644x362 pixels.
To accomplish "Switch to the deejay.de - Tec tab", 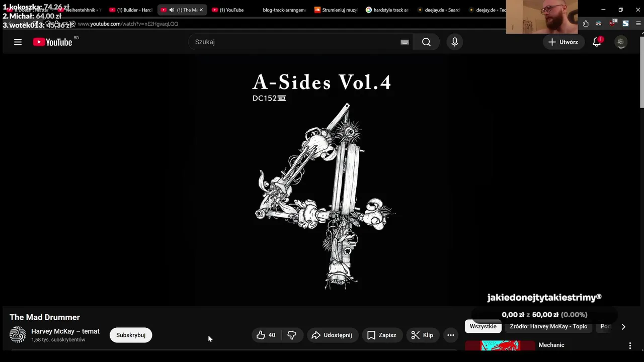I will pyautogui.click(x=487, y=10).
